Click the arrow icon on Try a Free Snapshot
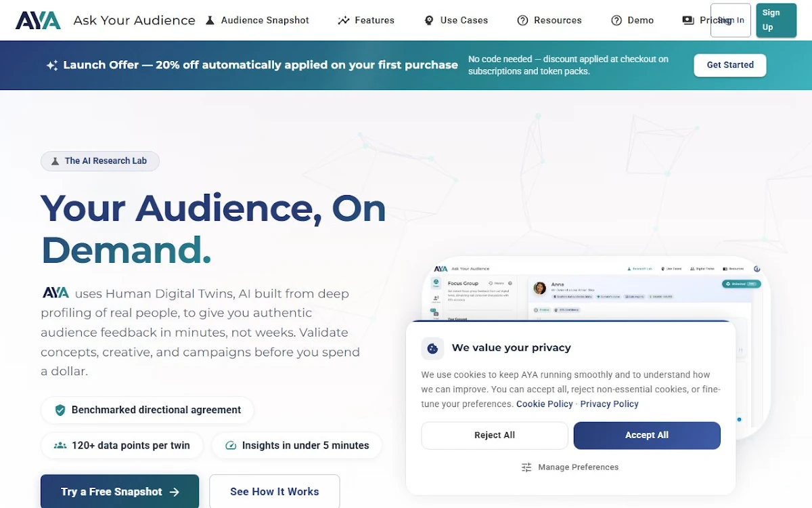 tap(175, 492)
